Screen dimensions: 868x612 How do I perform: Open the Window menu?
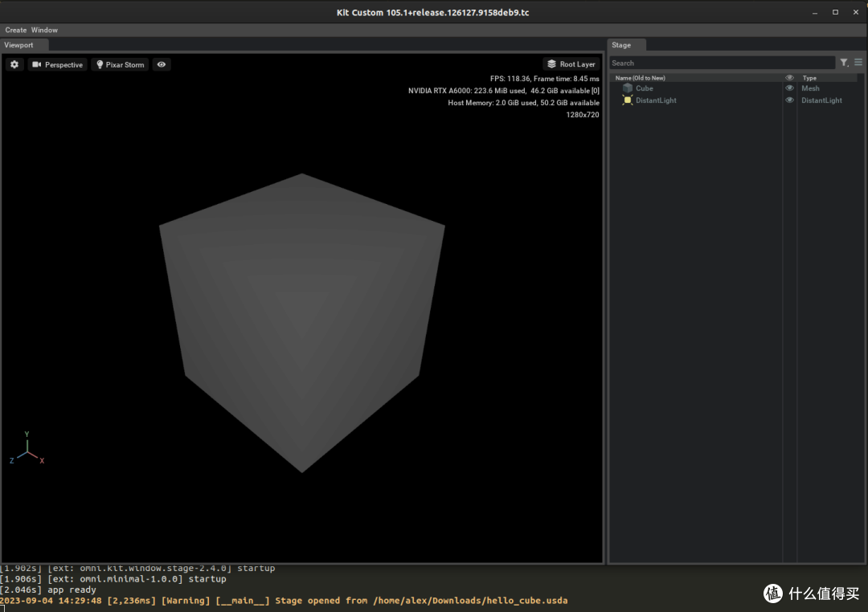pos(44,30)
